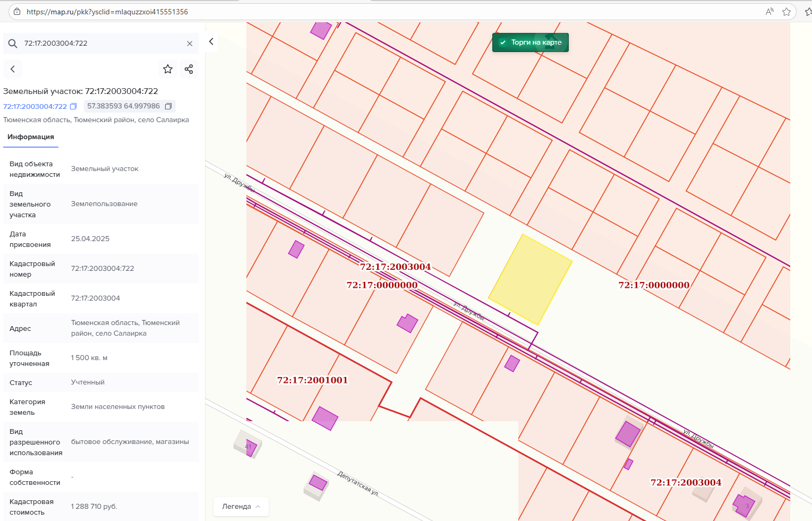
Task: Collapse the left information sidebar
Action: (211, 41)
